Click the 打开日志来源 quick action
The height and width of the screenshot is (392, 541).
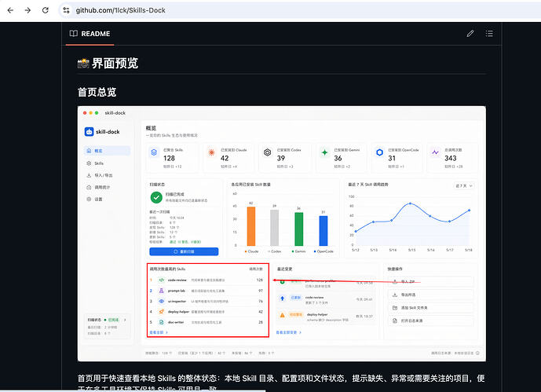point(430,321)
